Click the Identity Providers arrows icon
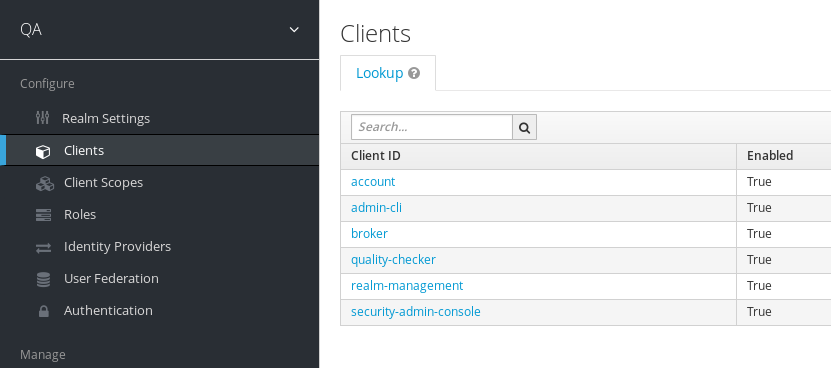The image size is (831, 368). click(x=43, y=247)
